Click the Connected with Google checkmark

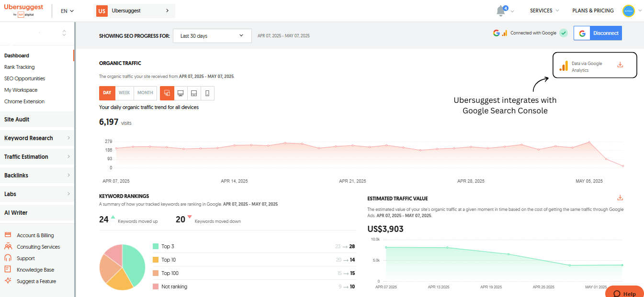pyautogui.click(x=564, y=33)
